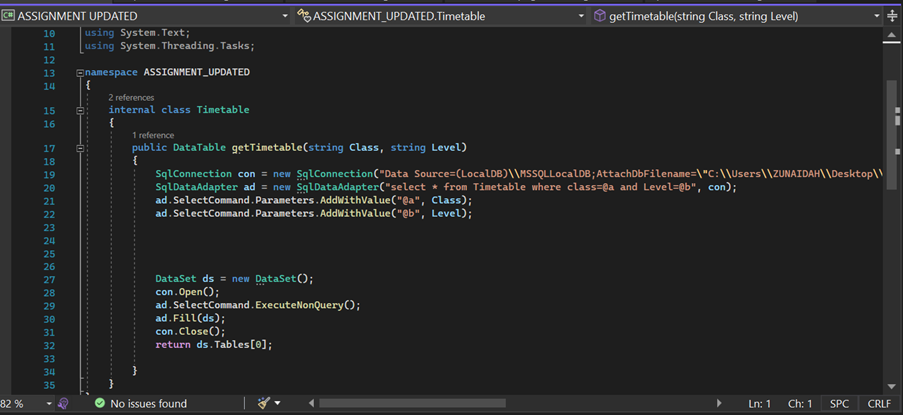The width and height of the screenshot is (903, 415).
Task: Click the vertical scrollbar down arrow
Action: point(890,386)
